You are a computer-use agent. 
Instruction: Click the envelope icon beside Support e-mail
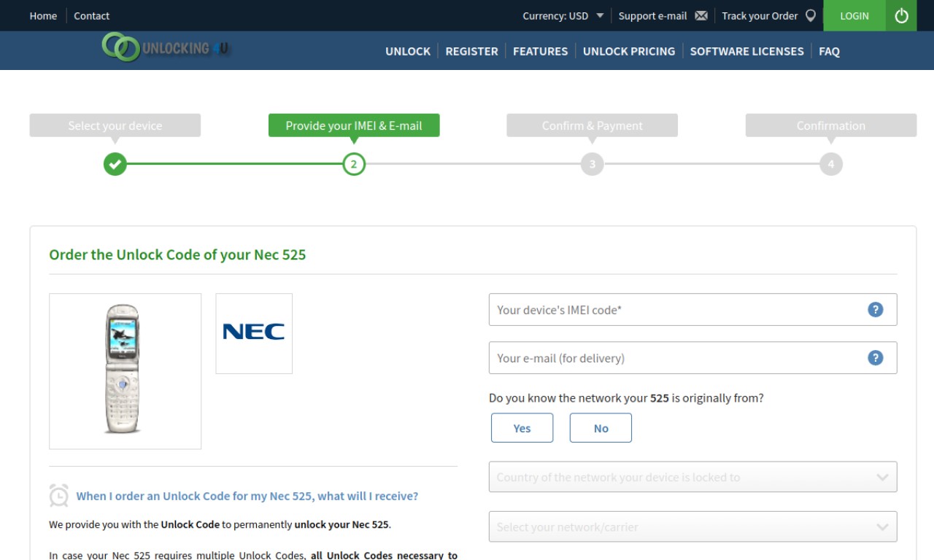(701, 15)
